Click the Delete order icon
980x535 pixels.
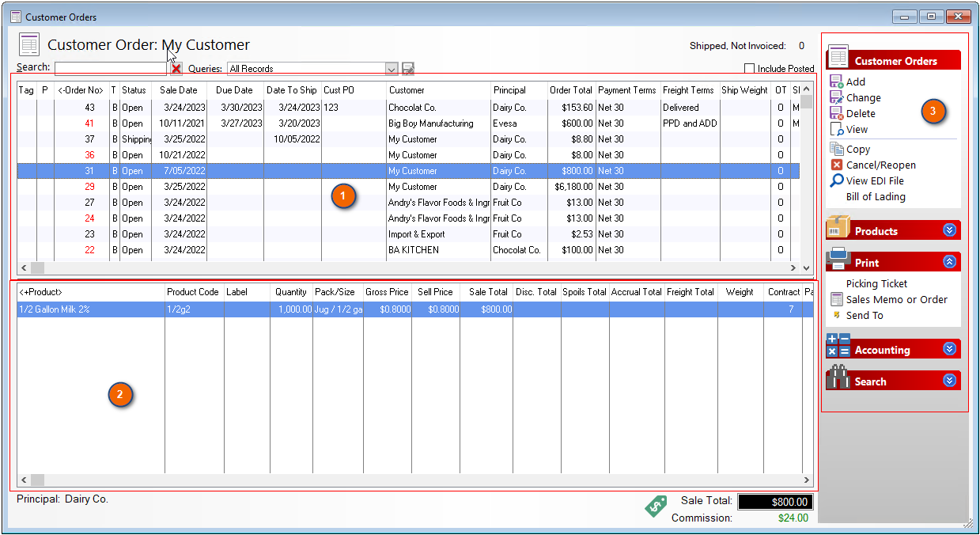pos(836,113)
